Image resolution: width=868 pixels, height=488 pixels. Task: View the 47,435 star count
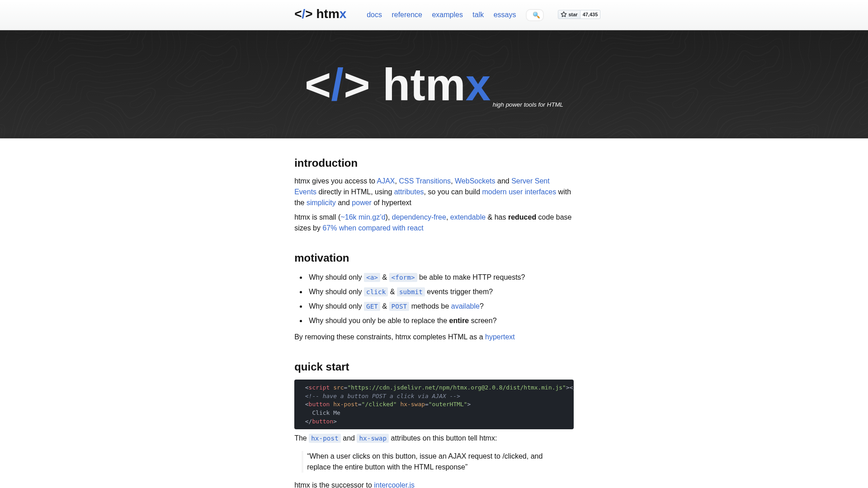589,14
